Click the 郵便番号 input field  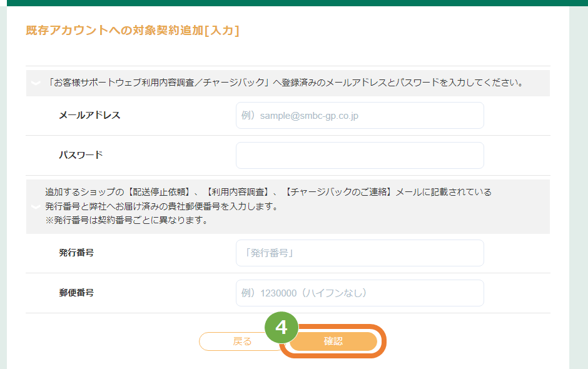coord(360,293)
